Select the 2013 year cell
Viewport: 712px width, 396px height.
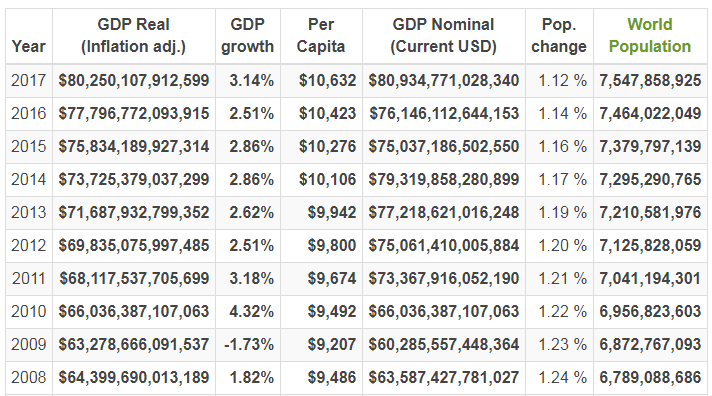29,213
